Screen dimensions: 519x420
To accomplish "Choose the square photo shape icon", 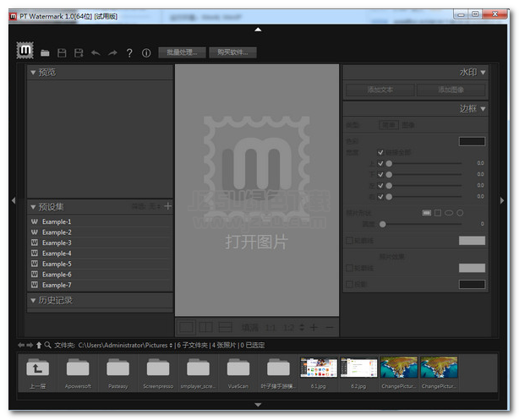I will point(438,213).
